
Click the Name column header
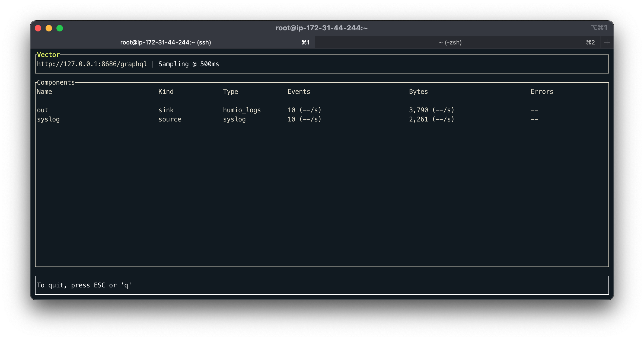[44, 92]
